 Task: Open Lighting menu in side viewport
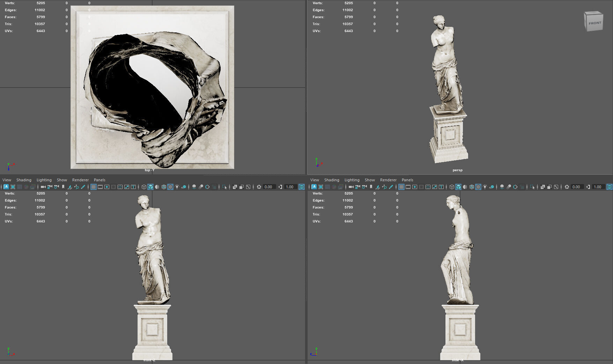352,180
